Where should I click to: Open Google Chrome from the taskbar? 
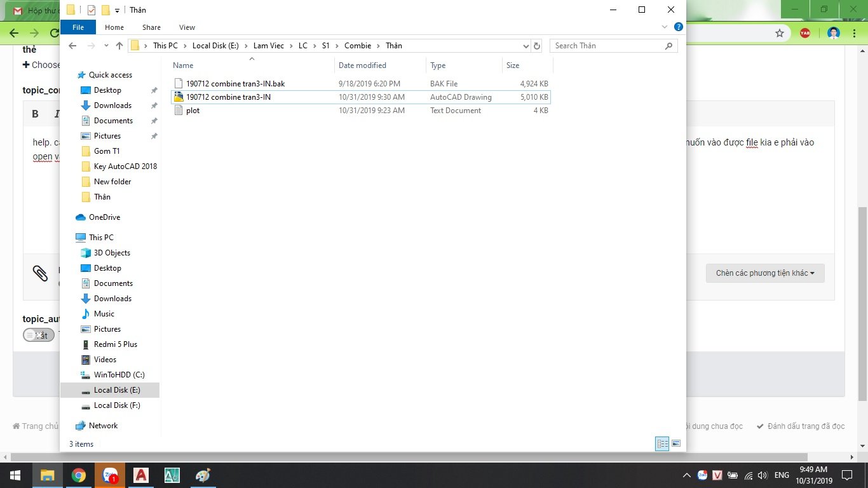pyautogui.click(x=79, y=475)
